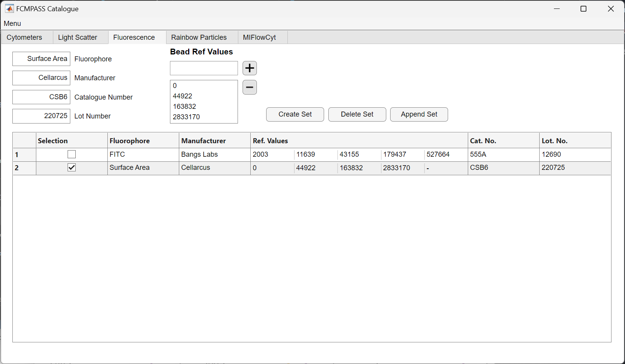Click the FITC fluorophore cell
625x364 pixels.
[143, 154]
